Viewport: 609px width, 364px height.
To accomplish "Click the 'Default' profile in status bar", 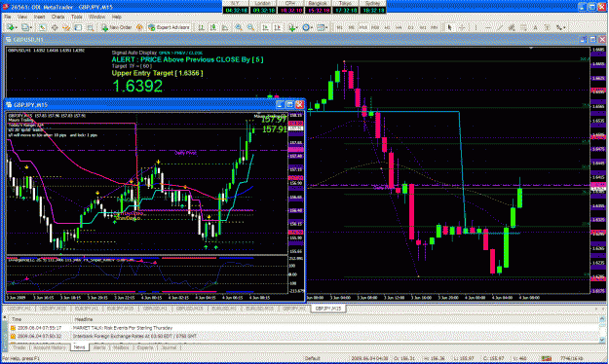I will (312, 358).
